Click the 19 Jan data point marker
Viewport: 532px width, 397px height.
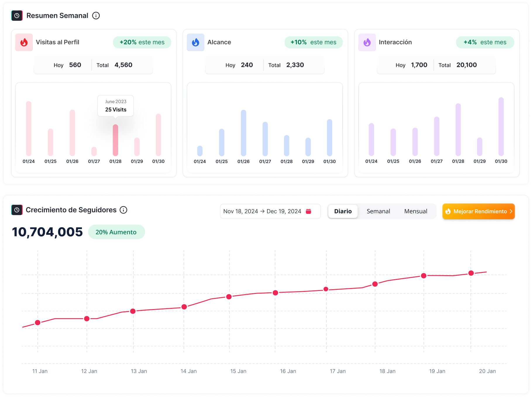tap(423, 276)
